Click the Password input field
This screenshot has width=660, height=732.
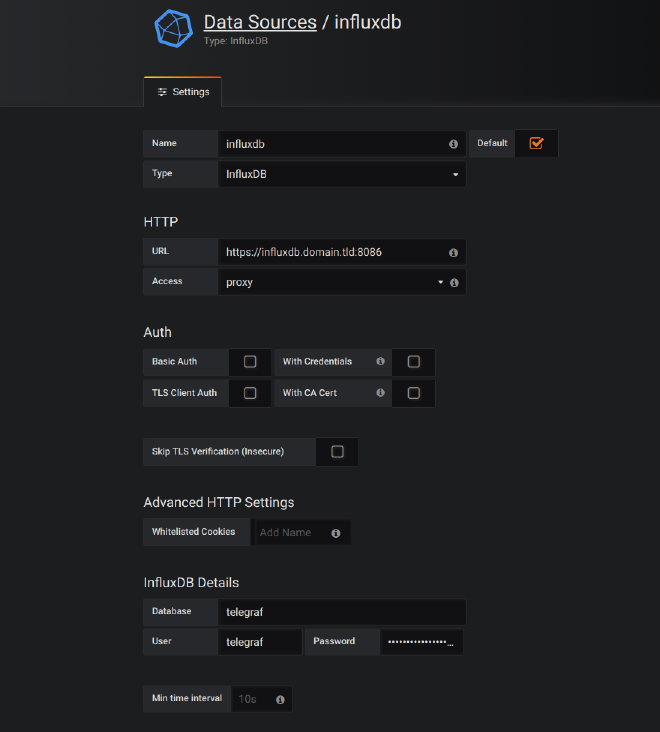coord(421,642)
